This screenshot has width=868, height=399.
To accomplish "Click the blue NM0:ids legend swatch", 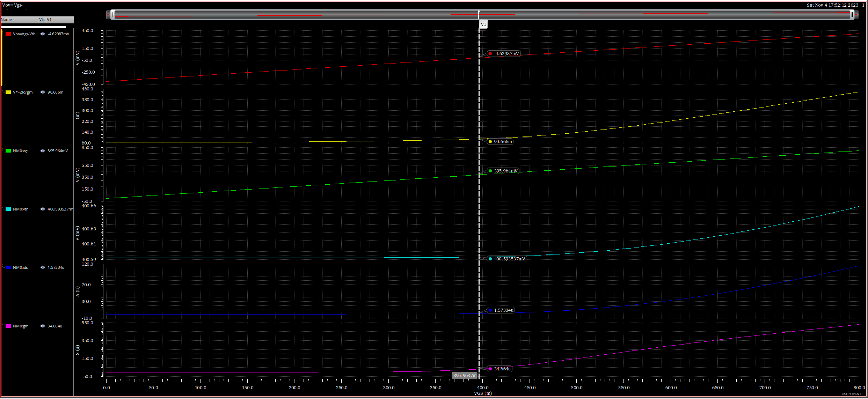I will 8,267.
